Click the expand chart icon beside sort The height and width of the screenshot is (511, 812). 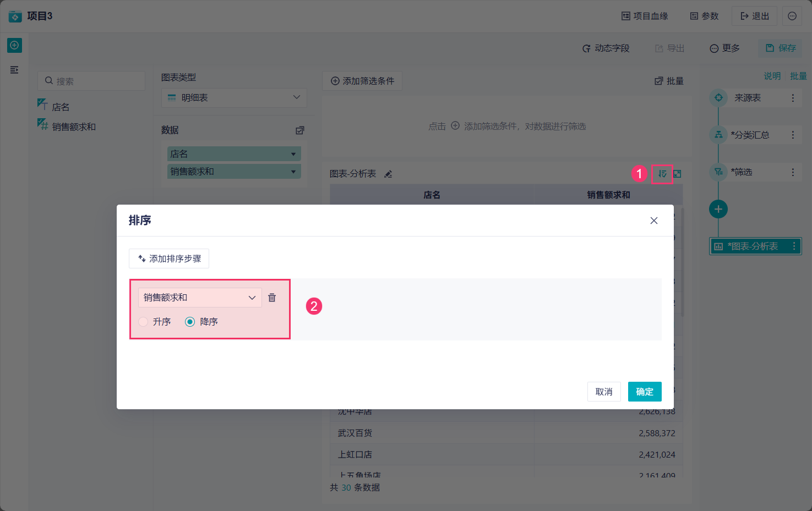678,174
